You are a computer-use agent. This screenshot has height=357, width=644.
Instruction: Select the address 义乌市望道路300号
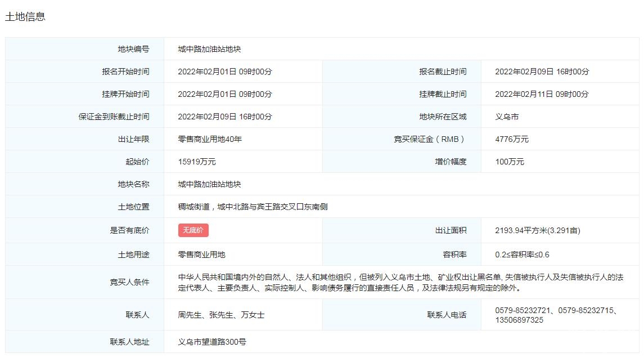[212, 342]
